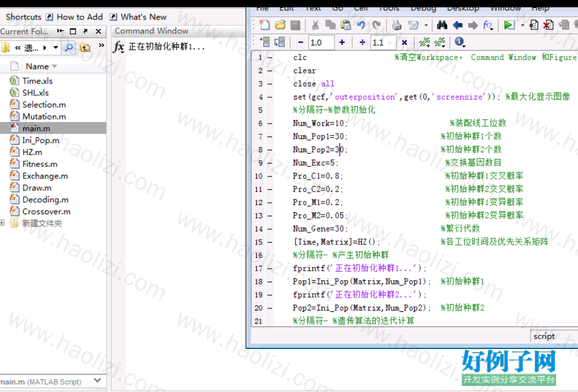578x392 pixels.
Task: Open the run configuration dropdown arrow
Action: coord(522,25)
